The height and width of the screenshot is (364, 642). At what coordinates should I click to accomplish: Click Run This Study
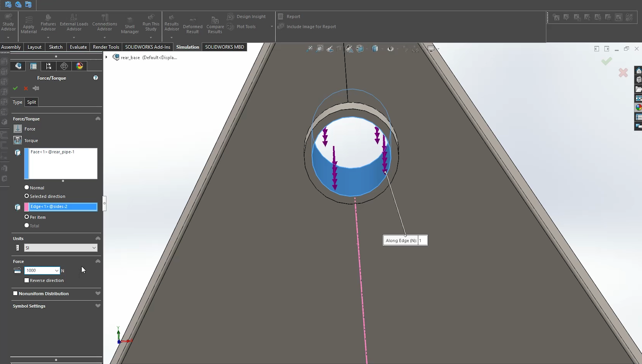(x=151, y=22)
